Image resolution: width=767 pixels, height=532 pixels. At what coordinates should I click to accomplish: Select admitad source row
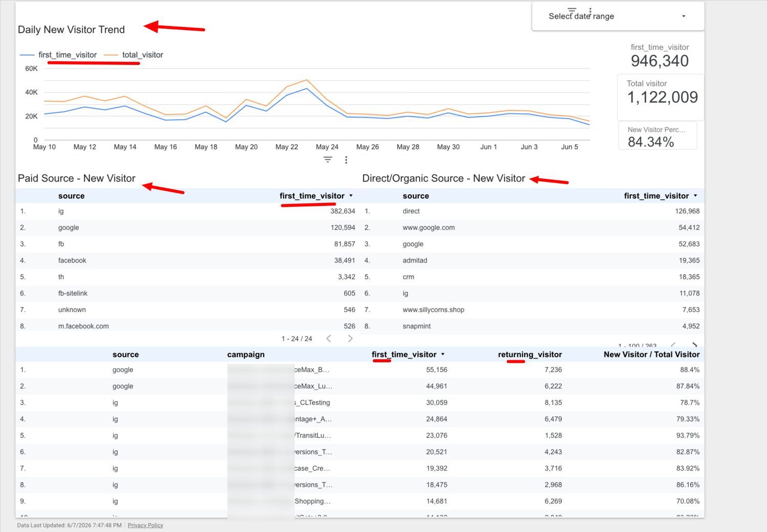point(532,260)
